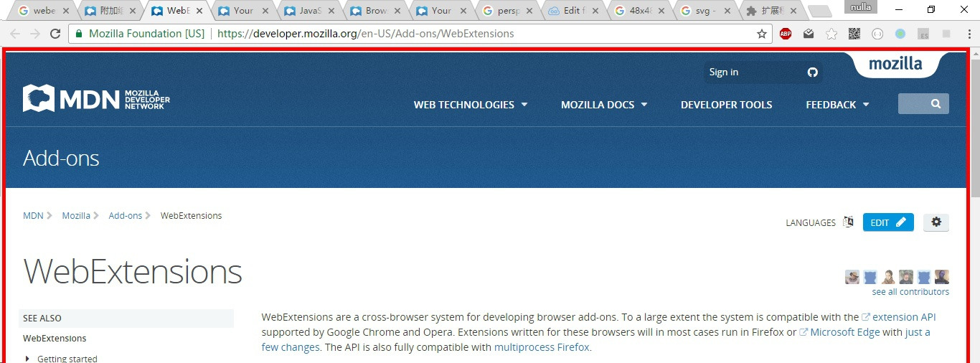Image resolution: width=980 pixels, height=363 pixels.
Task: Go to Add-ons in the breadcrumb
Action: pyautogui.click(x=126, y=216)
